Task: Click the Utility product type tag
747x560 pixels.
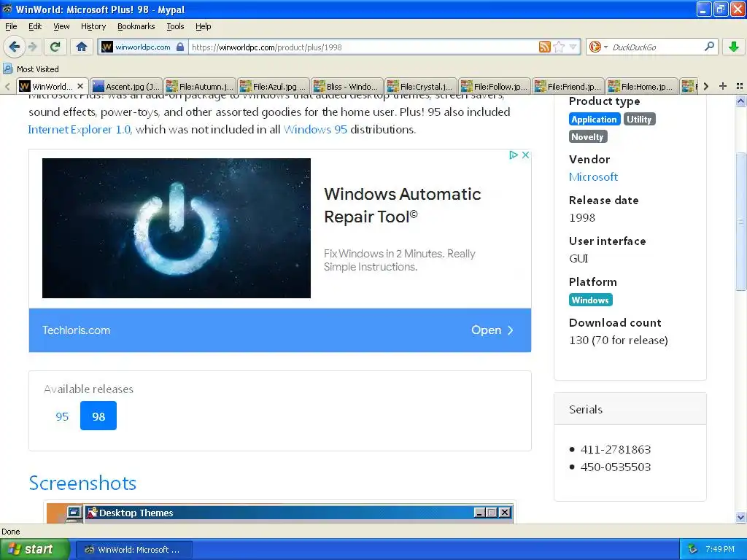Action: (x=639, y=119)
